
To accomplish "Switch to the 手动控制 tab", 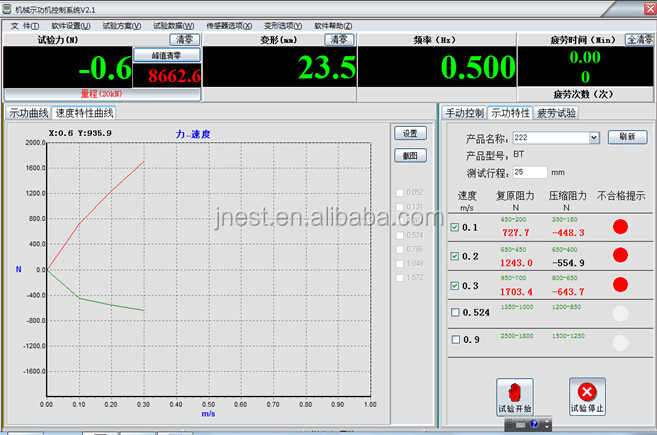I will [465, 113].
